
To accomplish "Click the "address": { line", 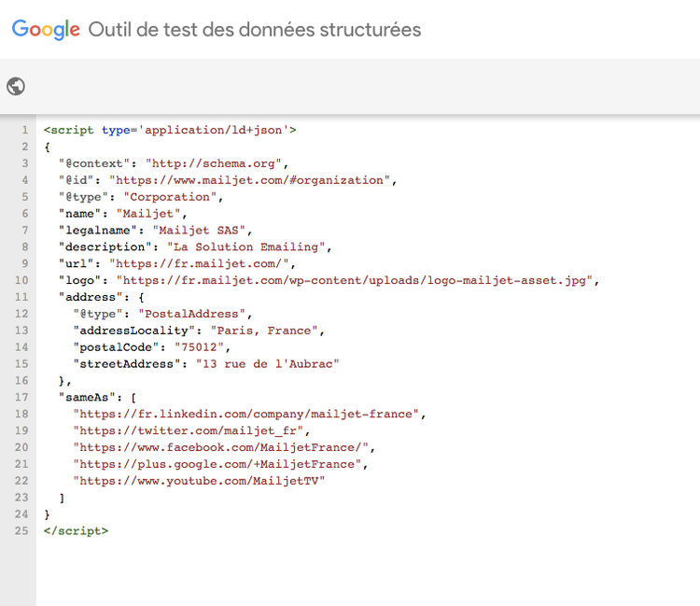I will (x=102, y=297).
